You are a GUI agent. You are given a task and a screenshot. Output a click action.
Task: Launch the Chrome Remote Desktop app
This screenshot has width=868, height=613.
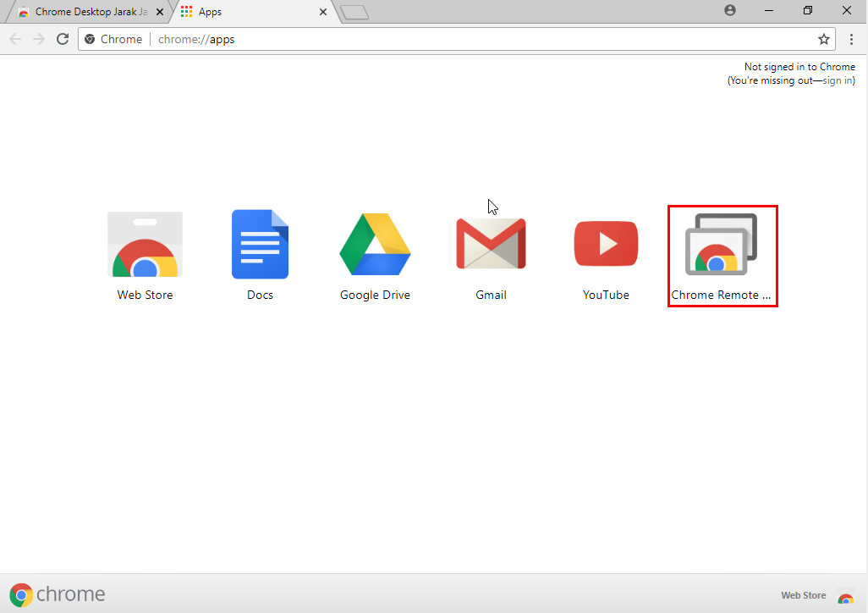(x=722, y=245)
